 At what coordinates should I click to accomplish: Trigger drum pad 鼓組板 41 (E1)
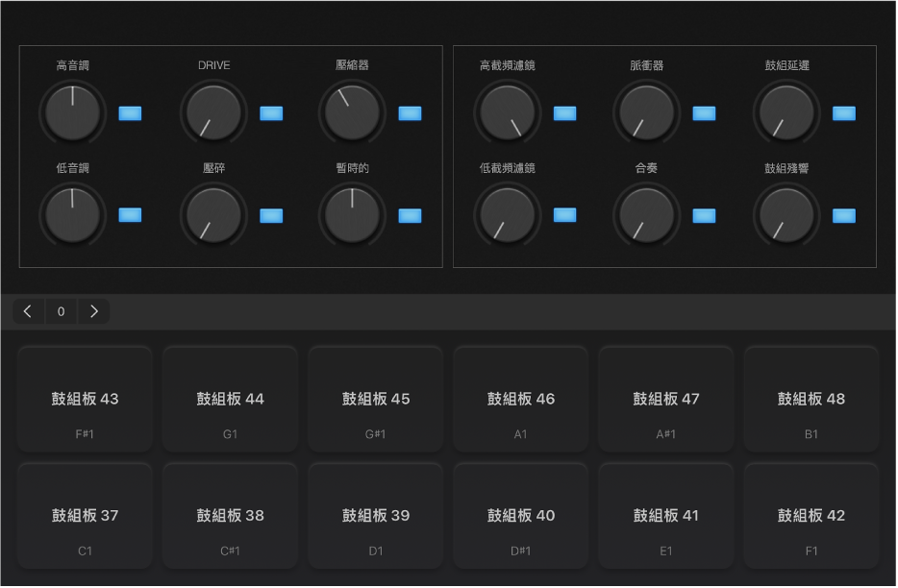(x=666, y=516)
